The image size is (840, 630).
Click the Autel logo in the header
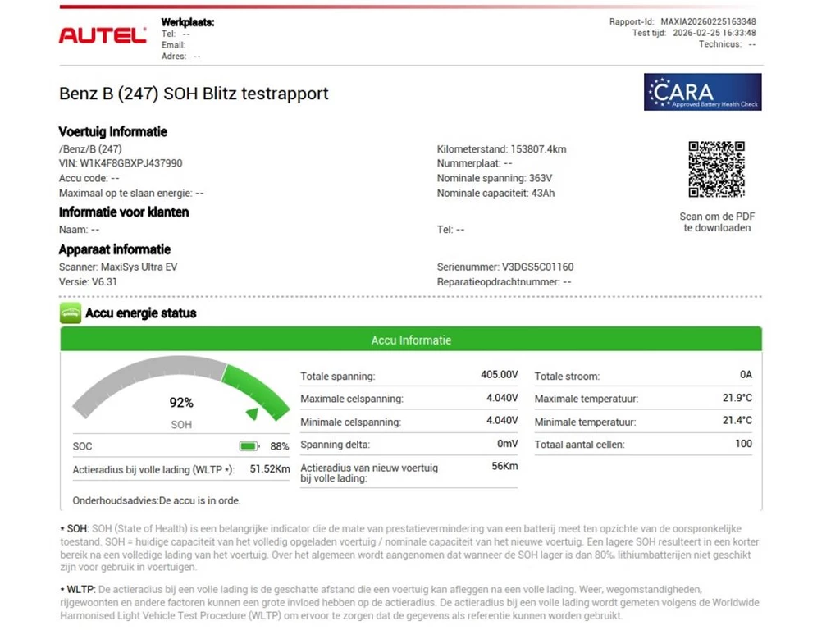tap(103, 35)
